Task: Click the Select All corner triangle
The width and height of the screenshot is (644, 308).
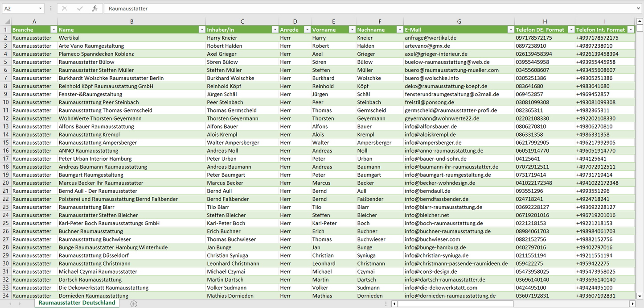Action: click(x=7, y=21)
